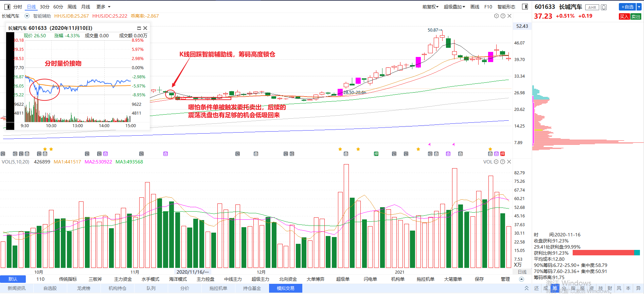Expand bottom panel with double chevron
The height and width of the screenshot is (294, 644).
[x=526, y=288]
